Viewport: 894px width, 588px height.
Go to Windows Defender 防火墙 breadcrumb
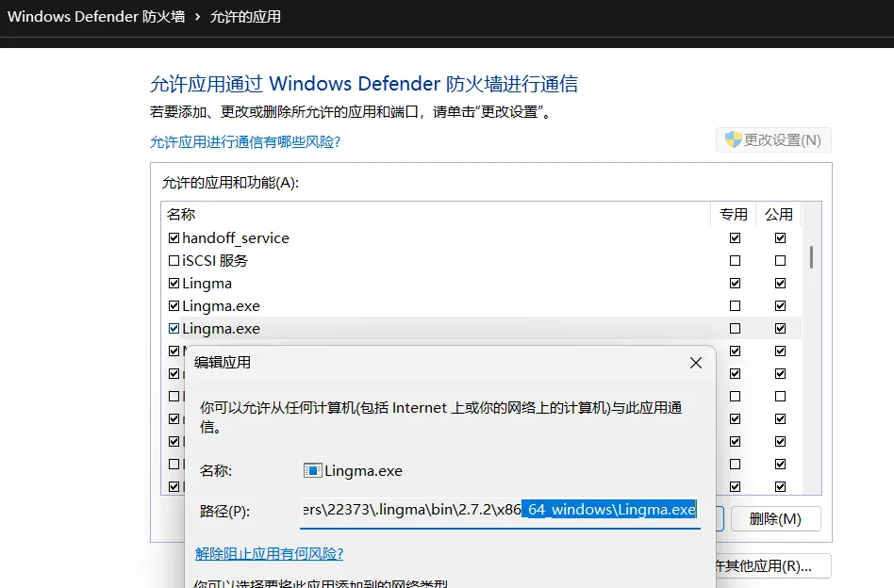point(96,17)
